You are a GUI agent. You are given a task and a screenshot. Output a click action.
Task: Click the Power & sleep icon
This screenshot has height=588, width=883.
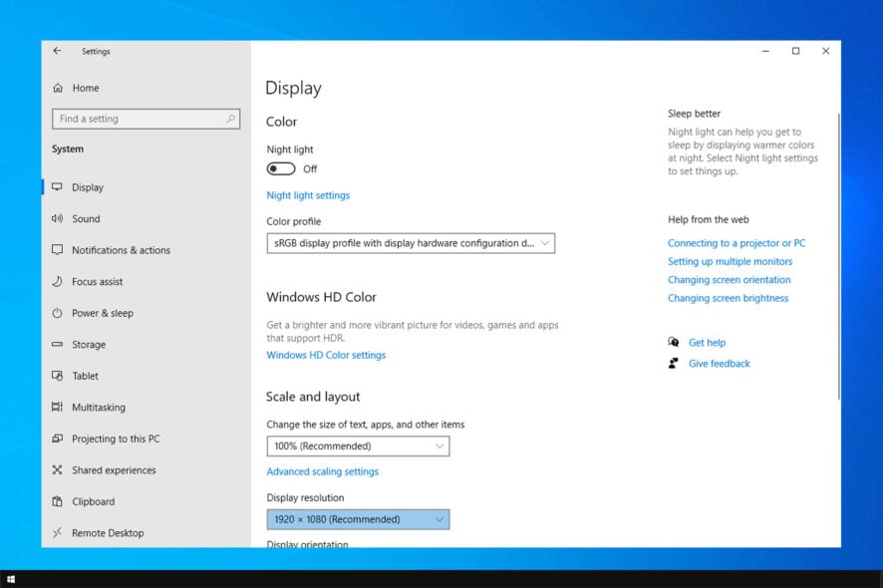(57, 313)
